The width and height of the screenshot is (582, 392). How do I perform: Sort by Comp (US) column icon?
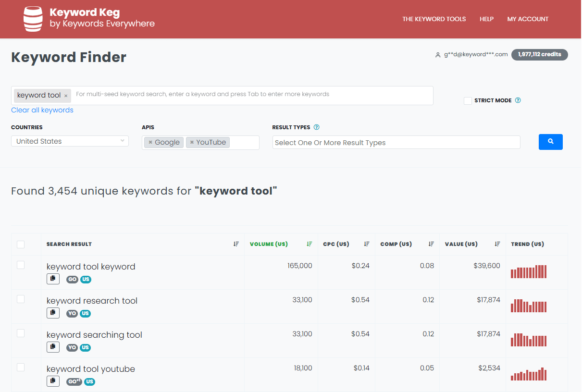(431, 244)
